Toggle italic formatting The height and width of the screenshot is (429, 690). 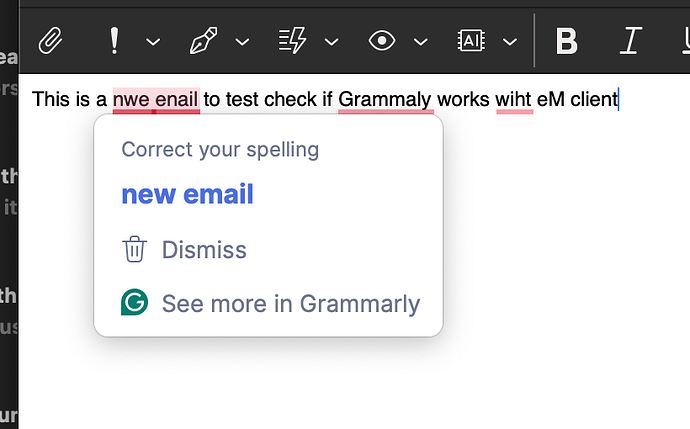coord(631,40)
